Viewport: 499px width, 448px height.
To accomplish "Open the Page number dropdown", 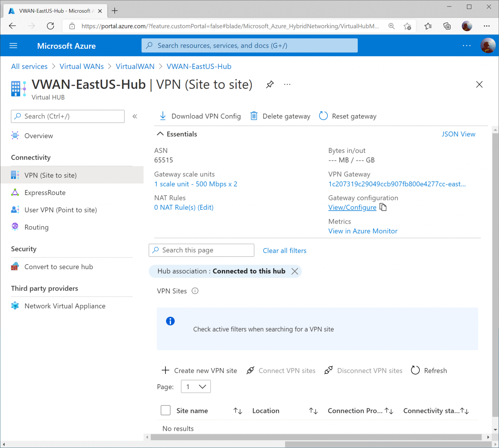I will pos(196,387).
